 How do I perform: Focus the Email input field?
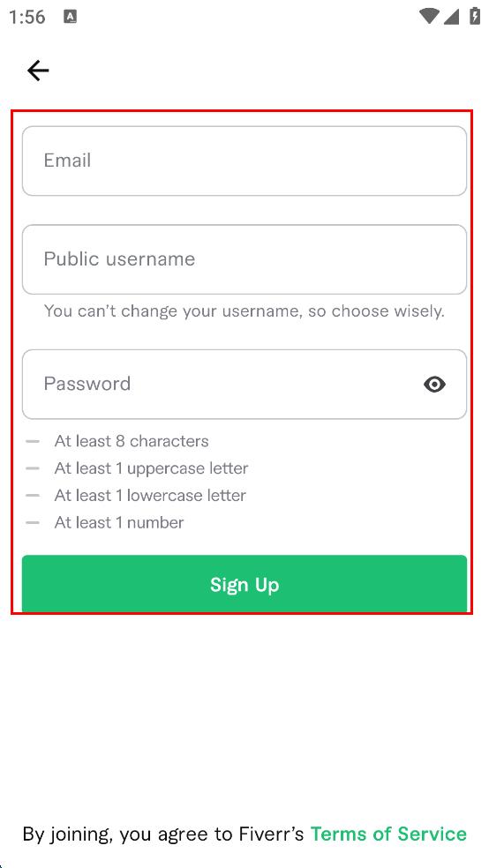point(244,161)
